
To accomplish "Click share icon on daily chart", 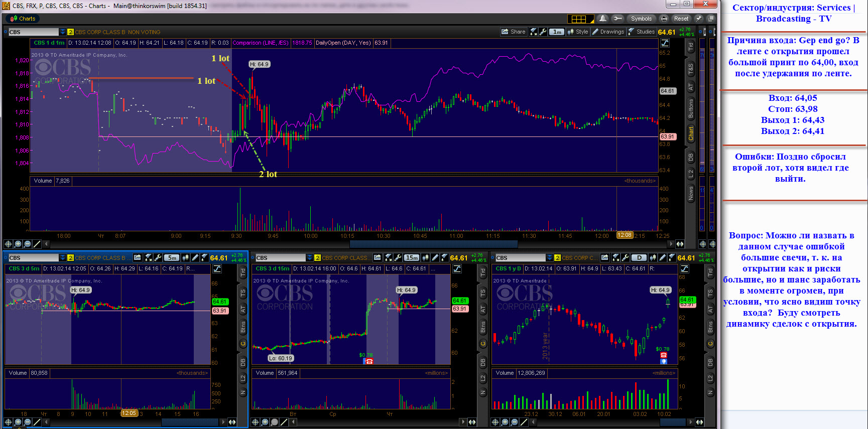I will click(605, 257).
